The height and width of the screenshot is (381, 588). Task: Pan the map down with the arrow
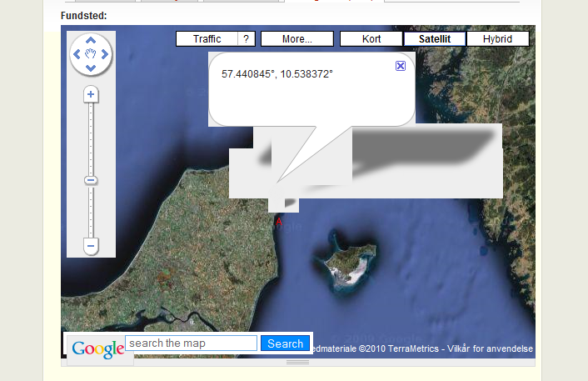click(x=91, y=68)
